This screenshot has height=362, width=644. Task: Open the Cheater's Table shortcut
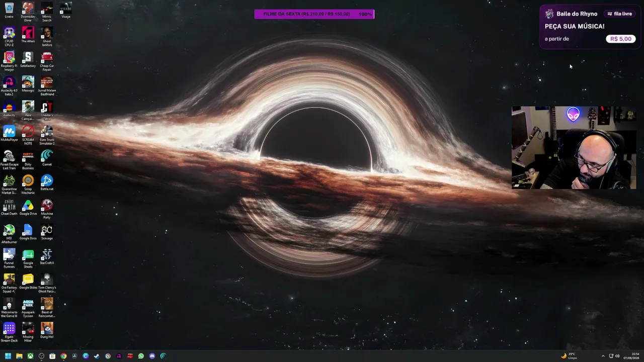pos(47,111)
